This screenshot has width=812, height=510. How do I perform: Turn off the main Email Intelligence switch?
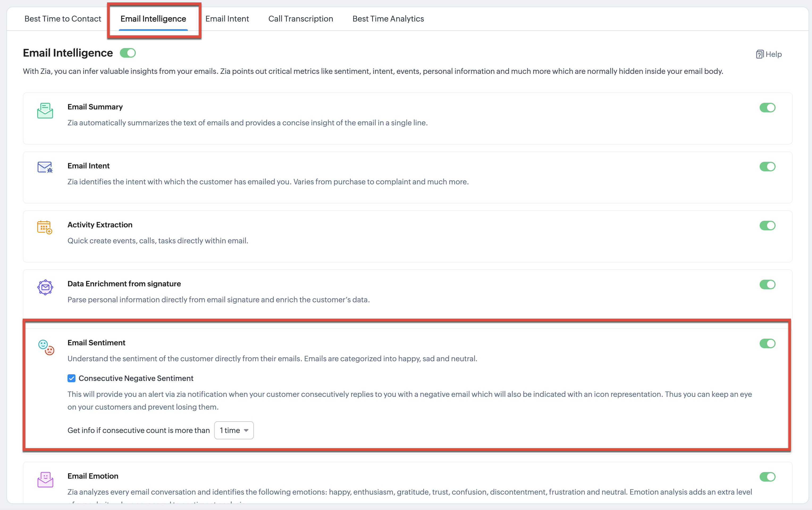pos(128,53)
